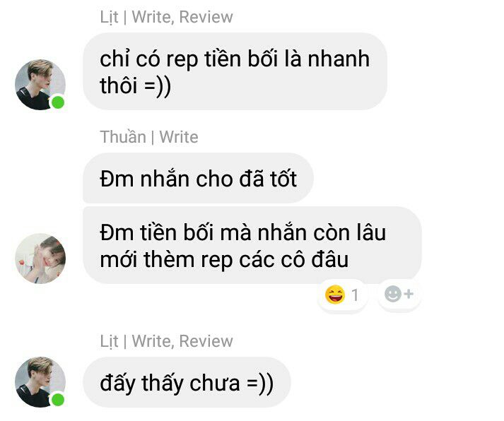Select the 'Thuần | Write' sender name
The width and height of the screenshot is (504, 421).
pos(149,137)
